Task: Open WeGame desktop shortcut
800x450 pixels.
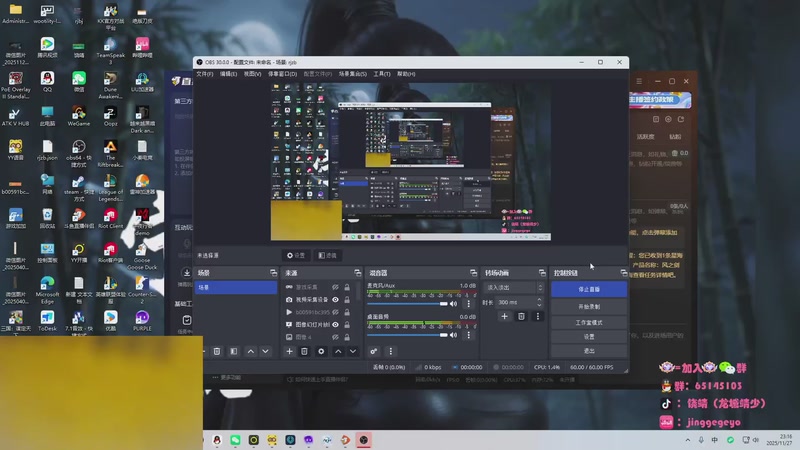Action: [x=79, y=116]
